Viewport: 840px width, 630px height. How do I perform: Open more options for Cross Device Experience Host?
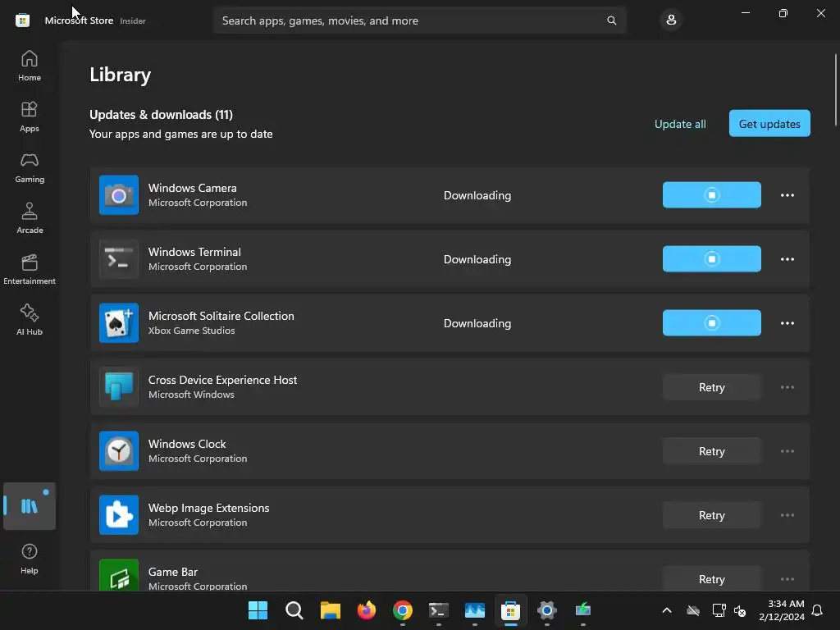tap(787, 387)
